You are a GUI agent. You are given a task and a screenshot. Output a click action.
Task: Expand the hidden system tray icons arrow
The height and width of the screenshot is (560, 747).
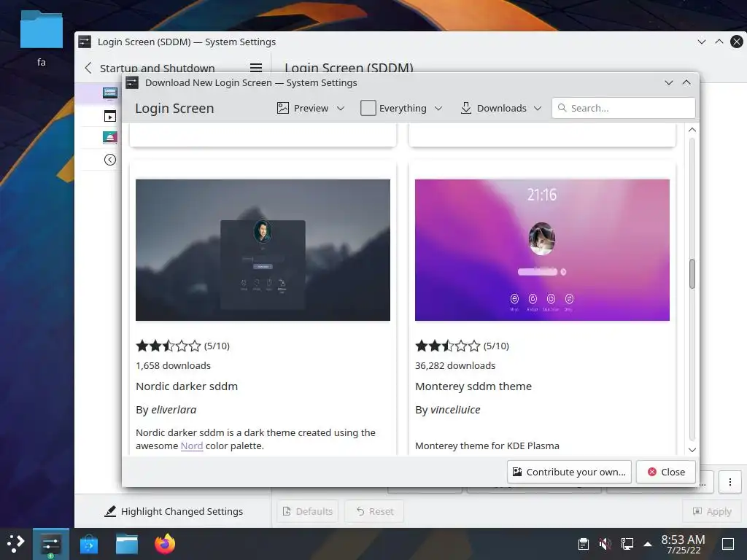[648, 544]
